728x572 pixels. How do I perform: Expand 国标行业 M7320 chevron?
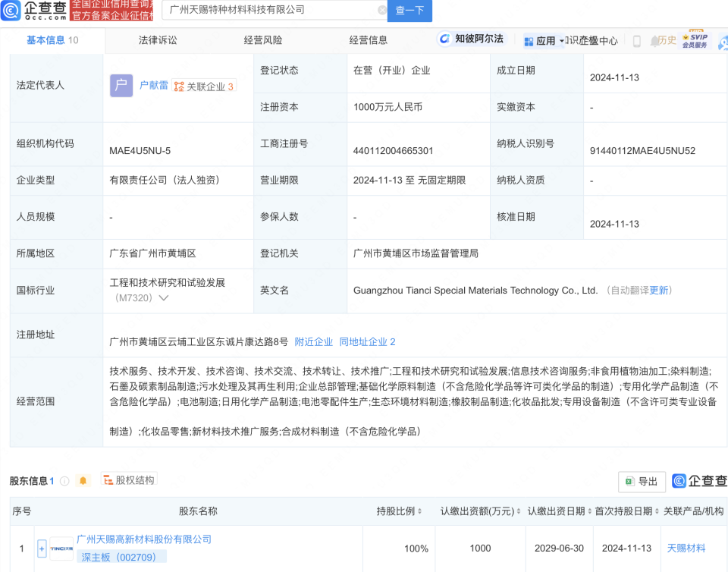coord(164,298)
